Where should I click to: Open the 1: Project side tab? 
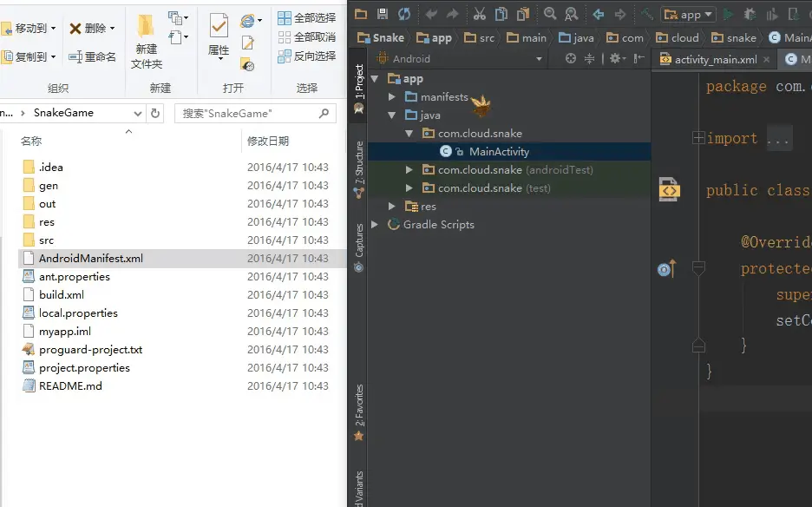tap(358, 89)
